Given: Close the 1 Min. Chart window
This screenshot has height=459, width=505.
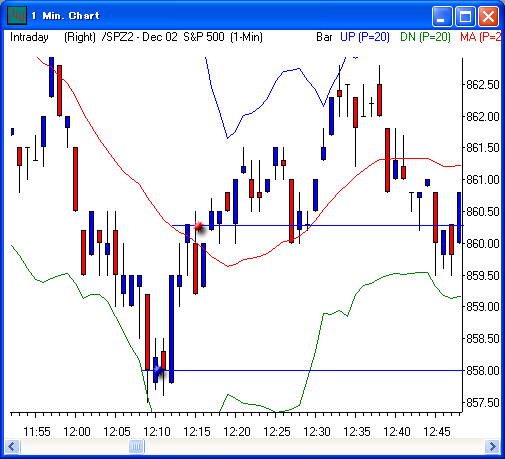Looking at the screenshot, I should [488, 16].
